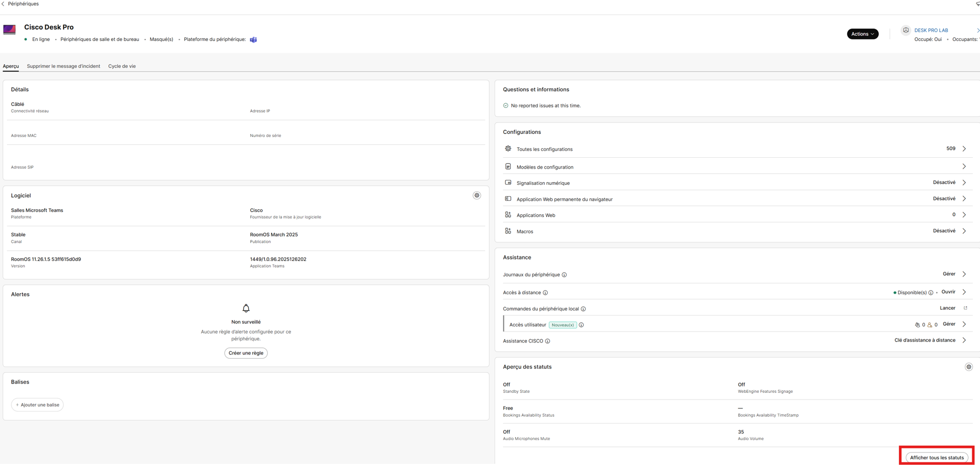This screenshot has height=465, width=980.
Task: Switch to Cycle de vie tab
Action: click(122, 66)
